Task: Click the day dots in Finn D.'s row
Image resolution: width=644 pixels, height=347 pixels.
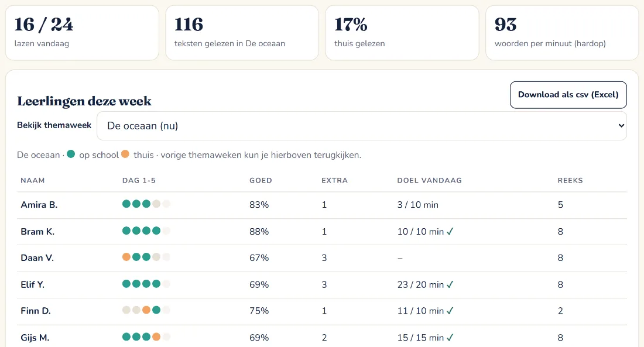Action: point(146,310)
